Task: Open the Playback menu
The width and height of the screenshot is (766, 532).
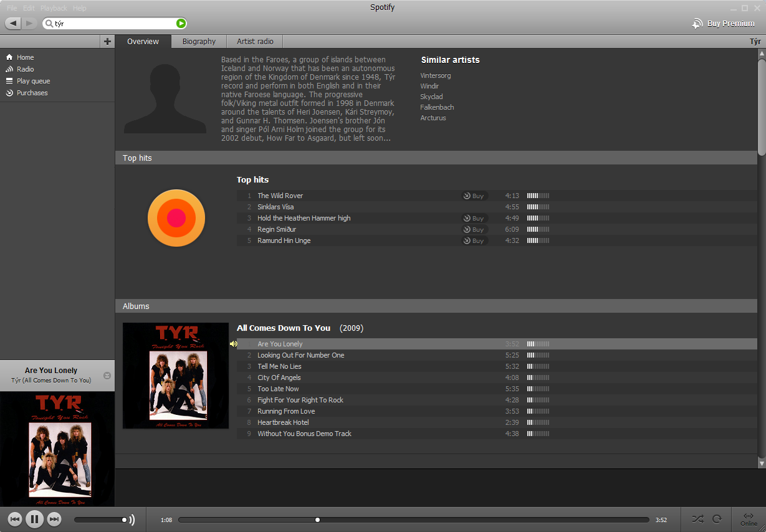Action: (x=54, y=8)
